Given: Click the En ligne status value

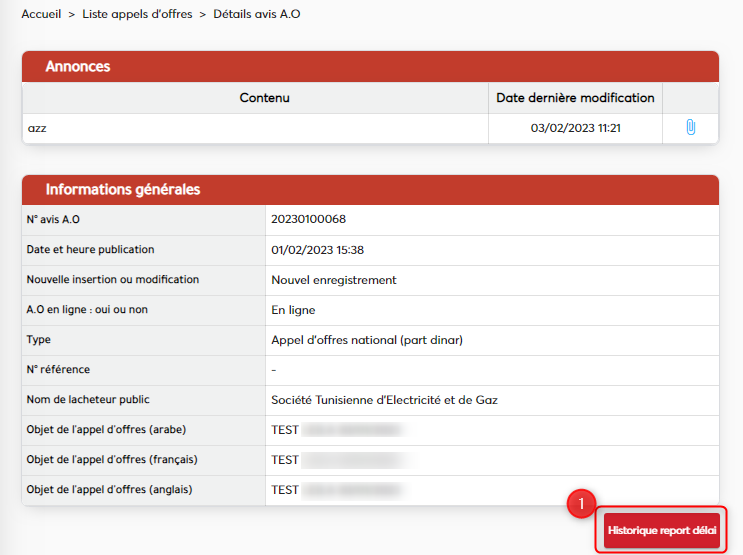Looking at the screenshot, I should click(x=293, y=310).
